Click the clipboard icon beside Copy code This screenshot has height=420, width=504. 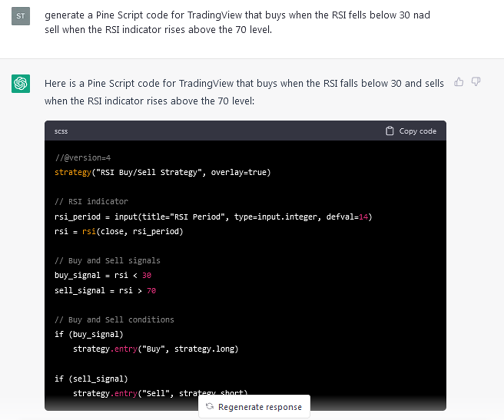click(x=390, y=131)
